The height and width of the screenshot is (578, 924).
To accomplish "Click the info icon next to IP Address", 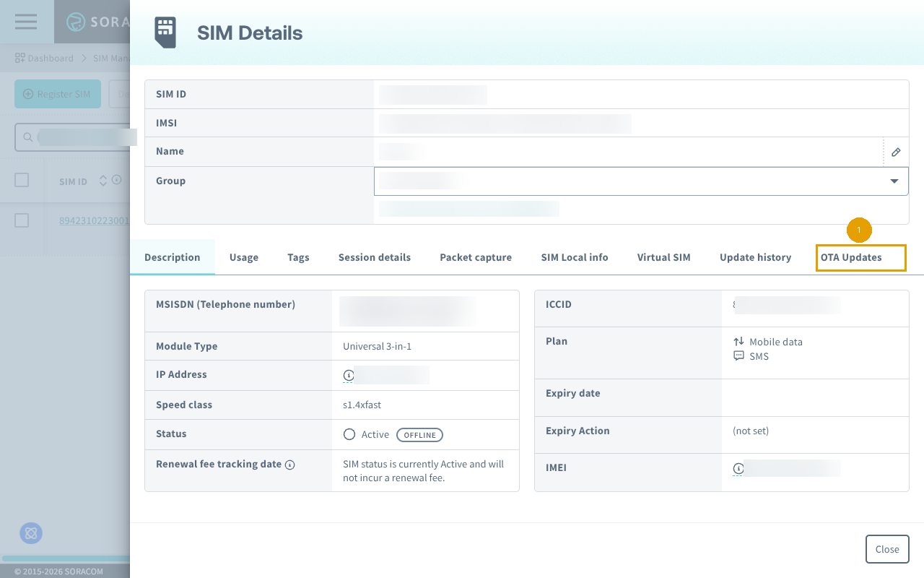I will click(347, 375).
